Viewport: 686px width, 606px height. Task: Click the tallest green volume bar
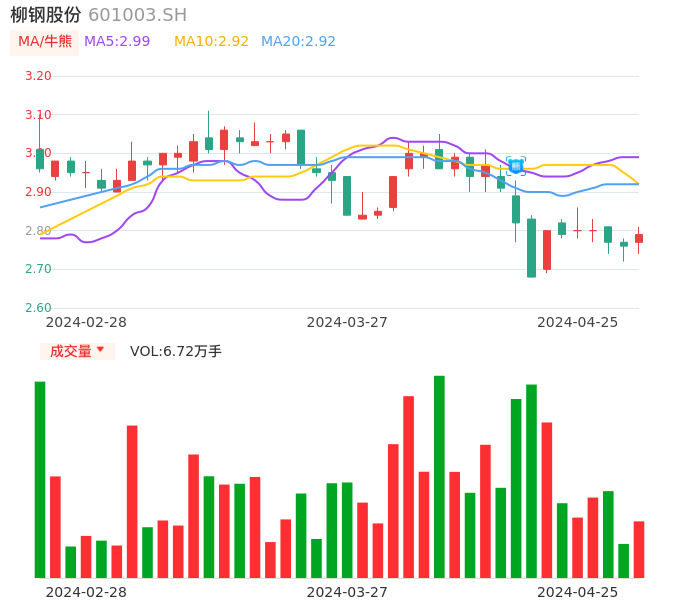pos(439,476)
